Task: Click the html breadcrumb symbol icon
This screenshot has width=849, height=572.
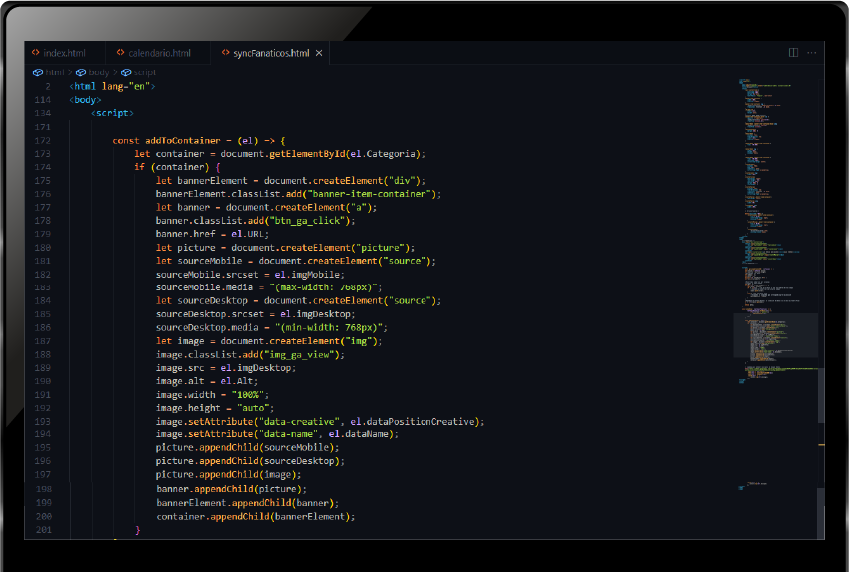Action: tap(38, 72)
